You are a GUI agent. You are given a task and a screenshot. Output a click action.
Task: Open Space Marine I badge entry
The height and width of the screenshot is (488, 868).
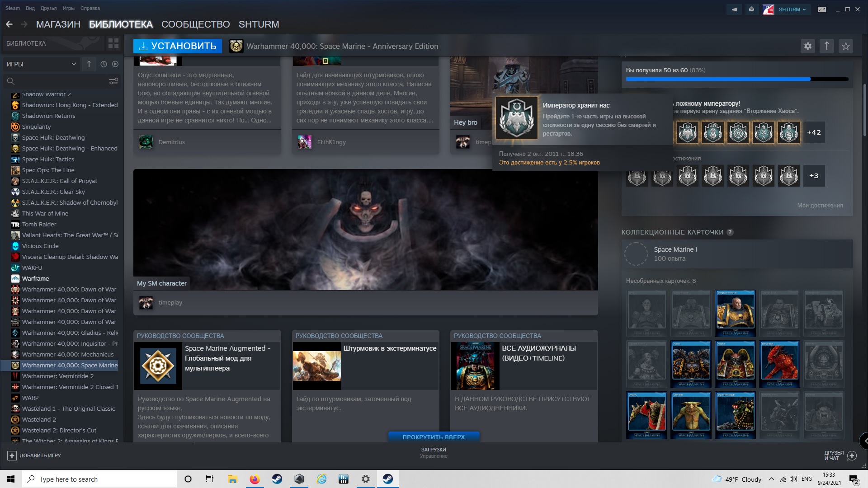[x=737, y=254]
